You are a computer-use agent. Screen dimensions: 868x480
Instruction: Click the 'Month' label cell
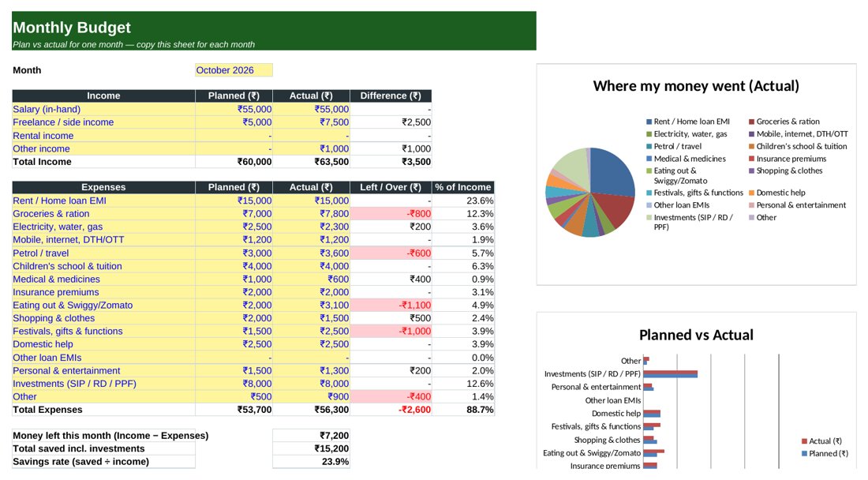[x=103, y=70]
